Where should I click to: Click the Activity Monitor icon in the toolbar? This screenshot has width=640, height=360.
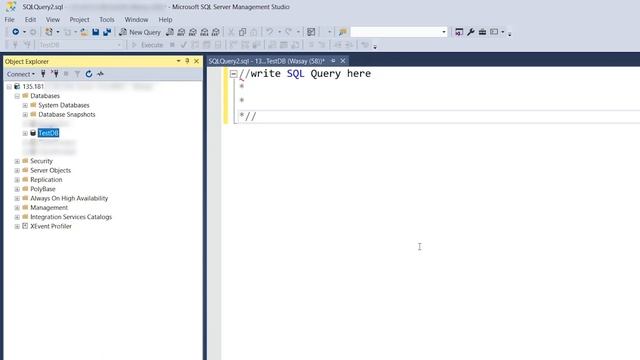311,32
